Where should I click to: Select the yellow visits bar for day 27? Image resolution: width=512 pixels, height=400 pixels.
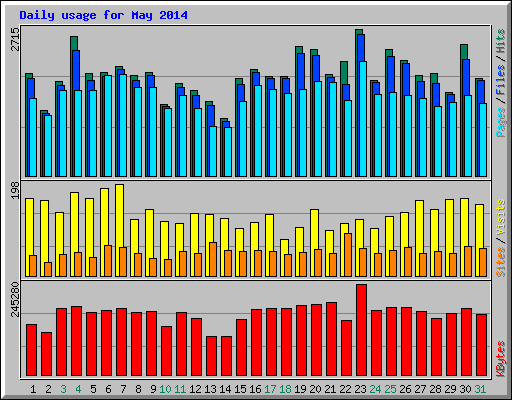click(x=420, y=227)
